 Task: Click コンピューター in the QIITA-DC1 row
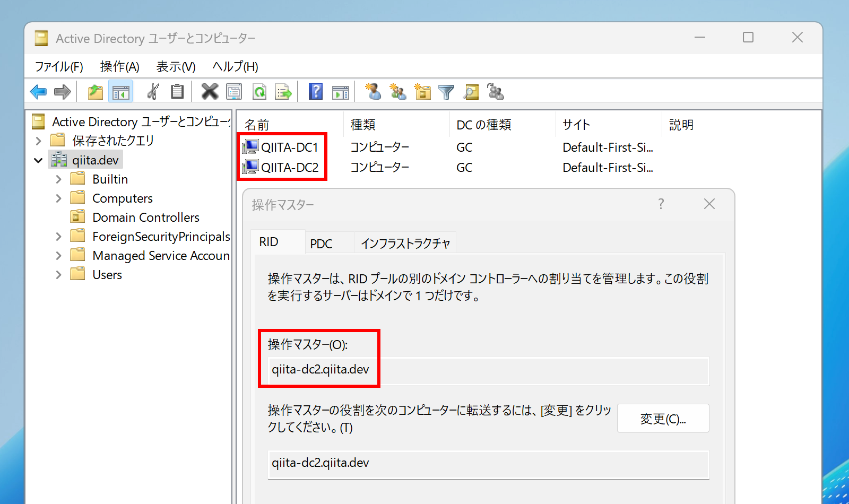[x=380, y=147]
